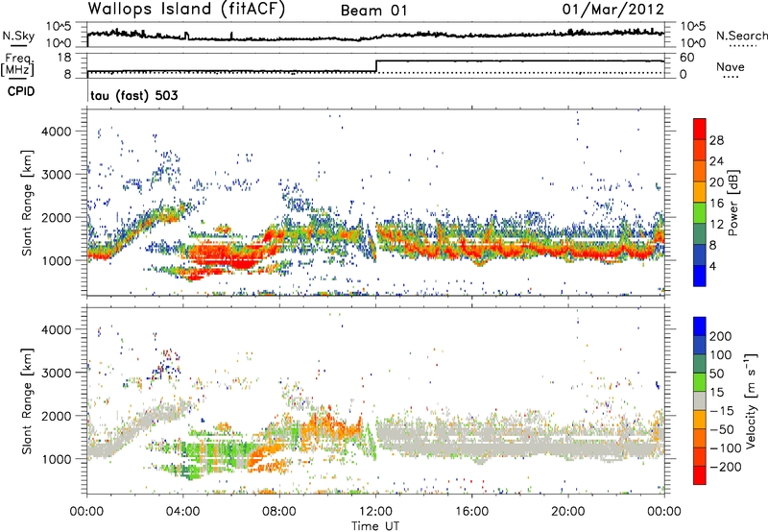Click the '16:00' time axis tick label

click(x=471, y=512)
